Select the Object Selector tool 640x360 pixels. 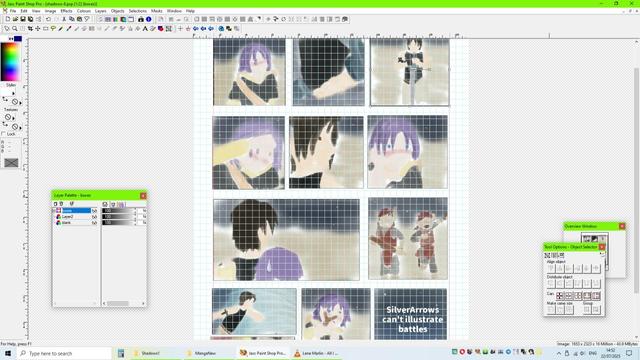tap(168, 29)
